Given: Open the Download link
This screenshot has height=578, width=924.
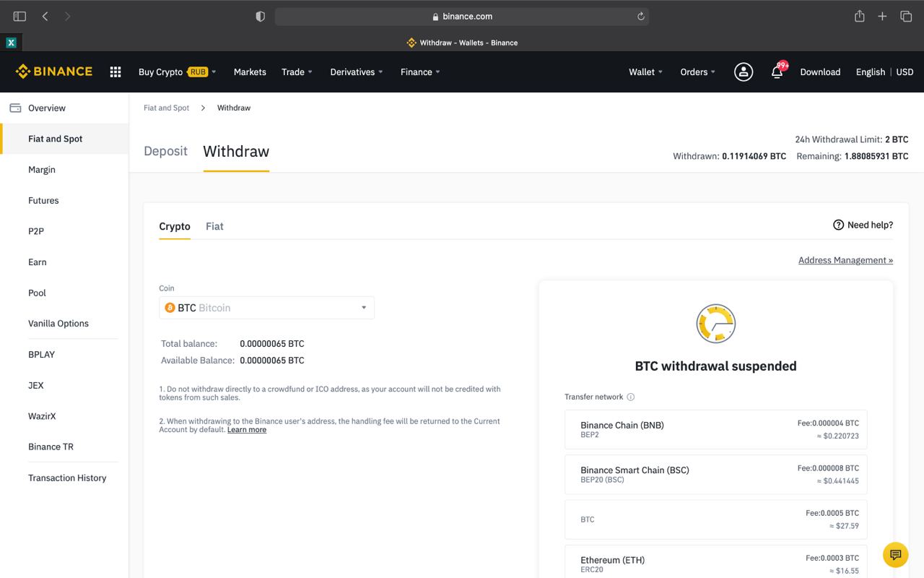Looking at the screenshot, I should 820,72.
